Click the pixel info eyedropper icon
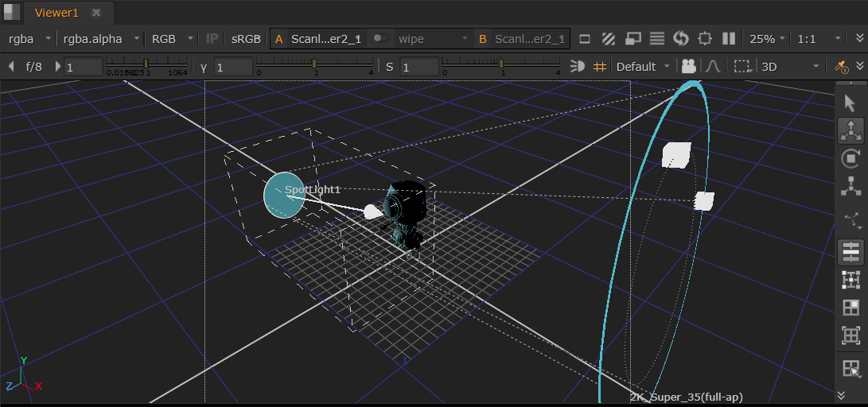Image resolution: width=868 pixels, height=407 pixels. (x=843, y=67)
